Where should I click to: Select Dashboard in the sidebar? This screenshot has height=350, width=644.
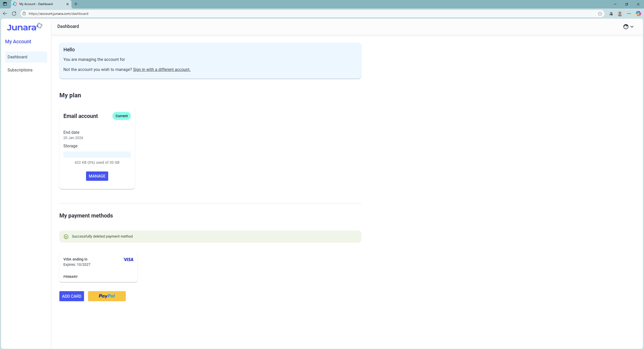(26, 57)
